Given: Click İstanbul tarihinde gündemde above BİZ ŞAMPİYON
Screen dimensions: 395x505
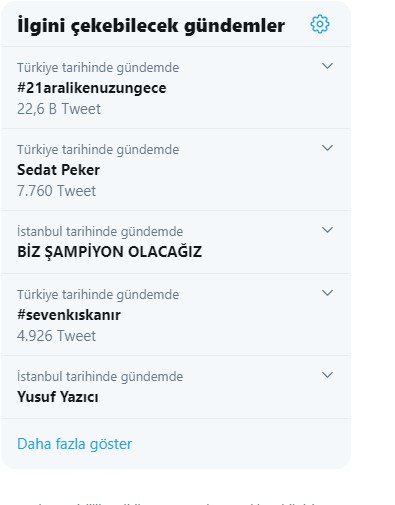Looking at the screenshot, I should tap(100, 232).
